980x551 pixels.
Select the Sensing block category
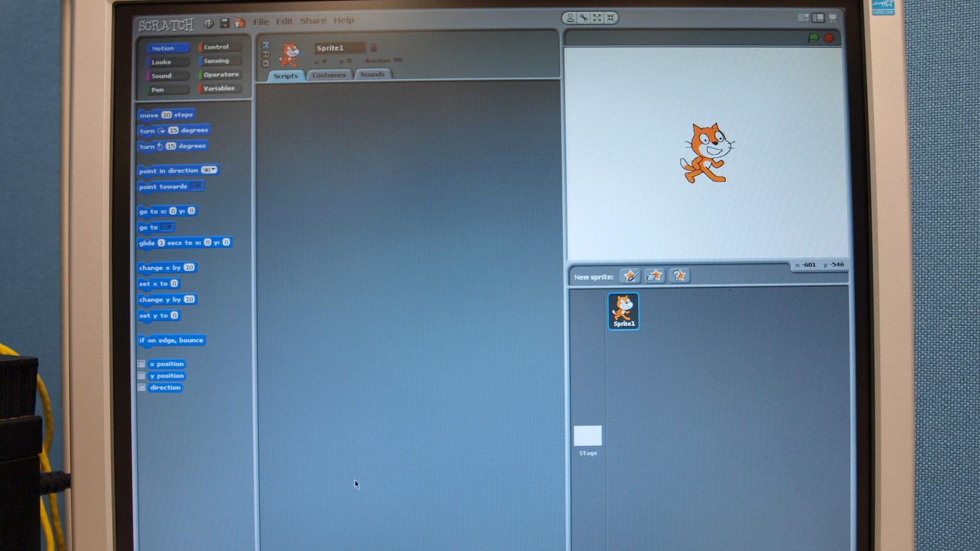coord(220,61)
